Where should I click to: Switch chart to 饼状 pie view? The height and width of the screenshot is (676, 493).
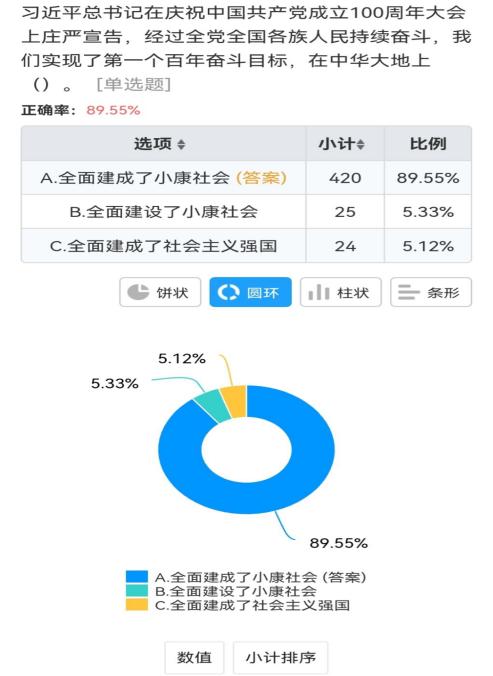(160, 292)
